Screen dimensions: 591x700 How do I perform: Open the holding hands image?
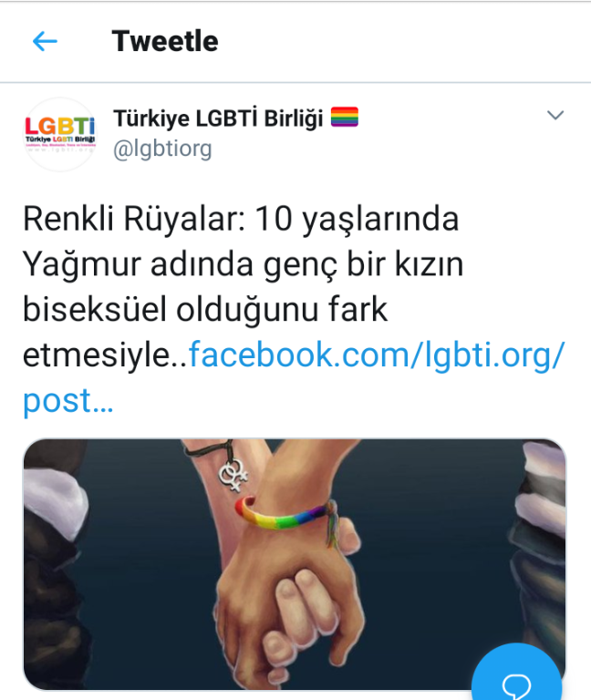coord(295,564)
